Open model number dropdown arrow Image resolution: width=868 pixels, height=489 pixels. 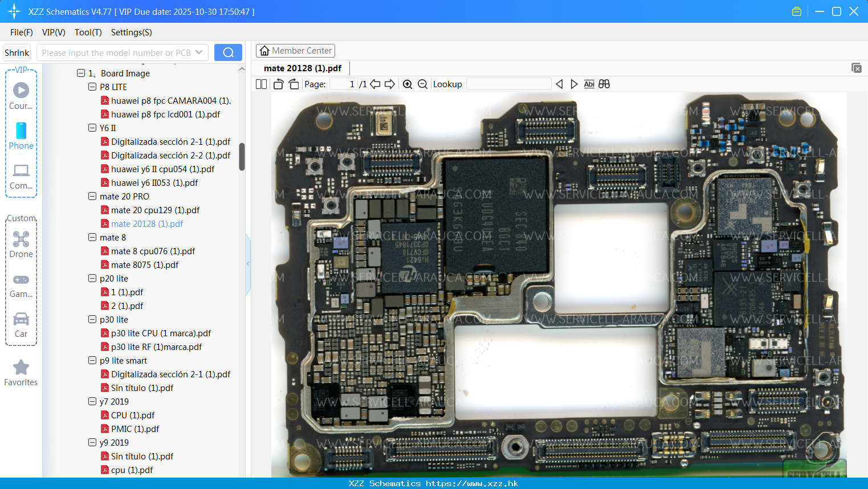click(199, 52)
